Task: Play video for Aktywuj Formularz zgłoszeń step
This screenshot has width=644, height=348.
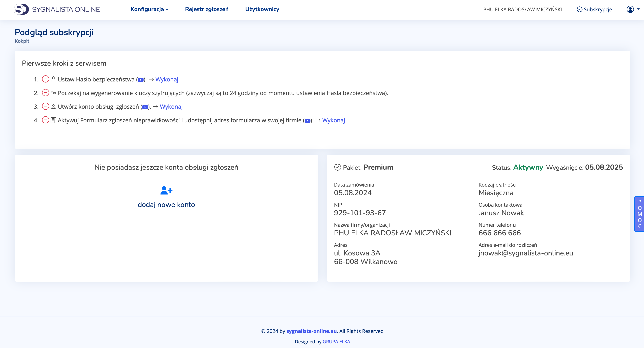Action: pos(307,121)
